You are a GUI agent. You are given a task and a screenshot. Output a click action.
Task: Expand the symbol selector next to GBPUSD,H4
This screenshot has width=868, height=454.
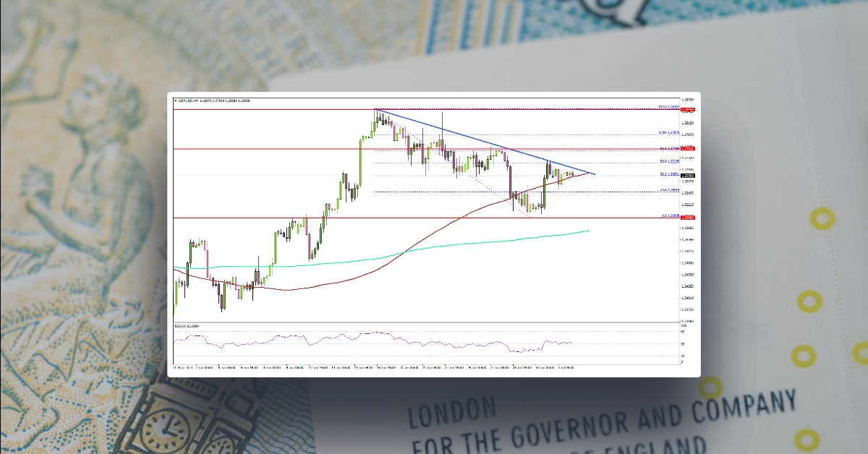pos(174,100)
